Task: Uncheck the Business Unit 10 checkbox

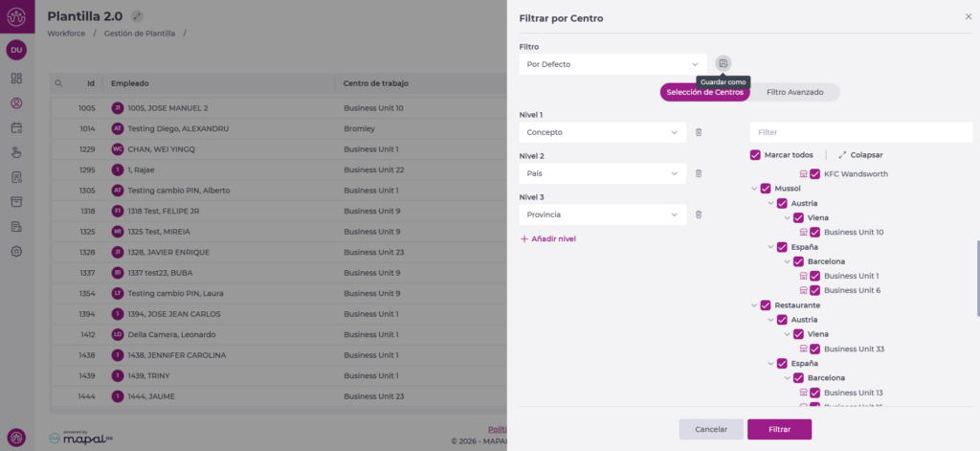Action: [x=815, y=232]
